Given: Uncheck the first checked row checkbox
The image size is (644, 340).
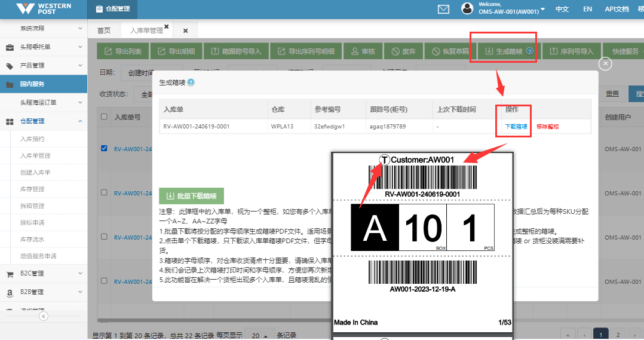Looking at the screenshot, I should 104,148.
